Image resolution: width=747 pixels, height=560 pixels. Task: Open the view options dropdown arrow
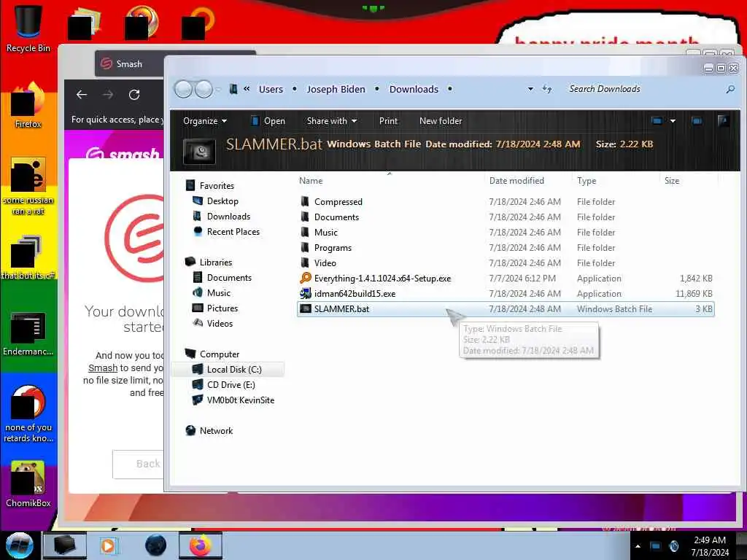673,121
